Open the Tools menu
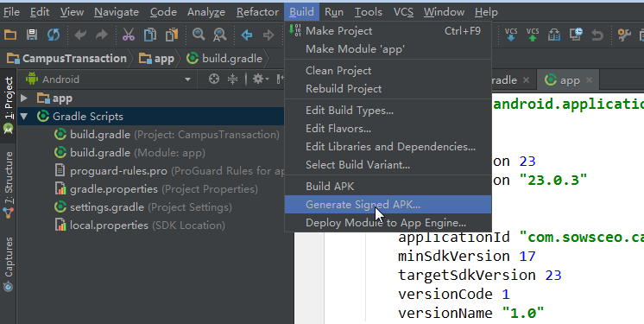 [369, 12]
